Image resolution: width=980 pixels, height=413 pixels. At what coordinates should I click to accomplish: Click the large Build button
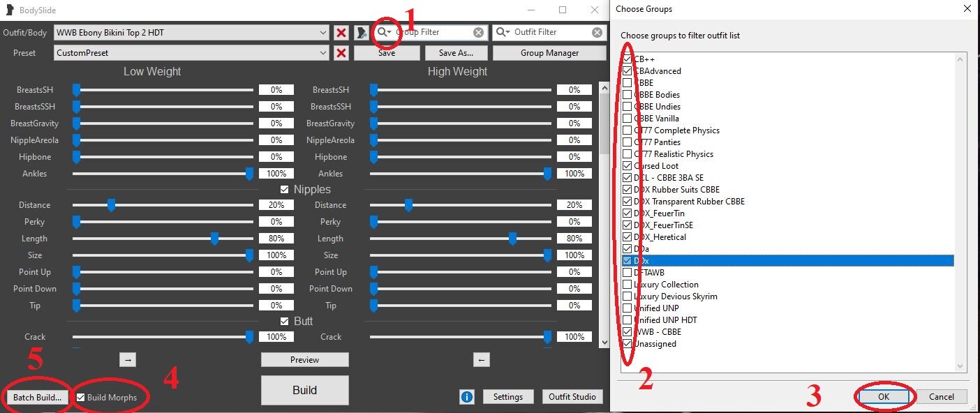(304, 391)
